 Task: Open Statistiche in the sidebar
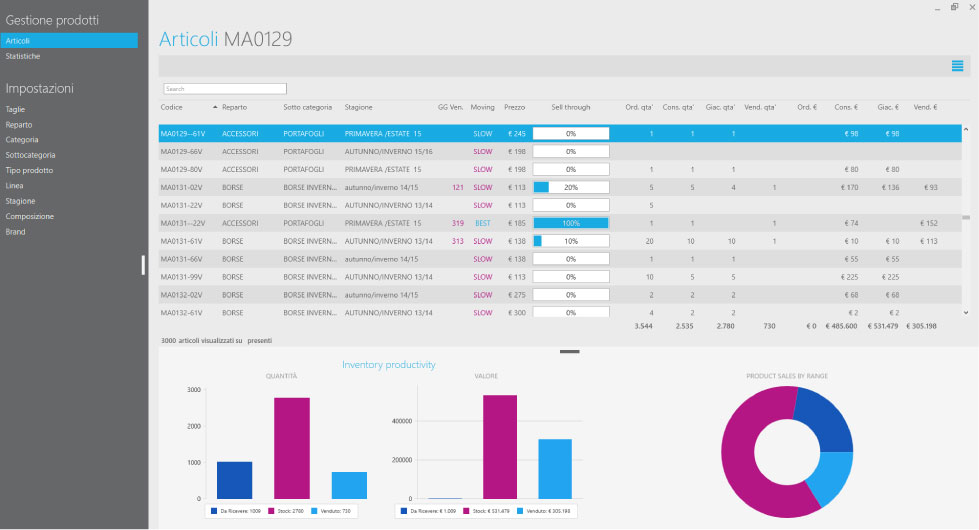23,56
